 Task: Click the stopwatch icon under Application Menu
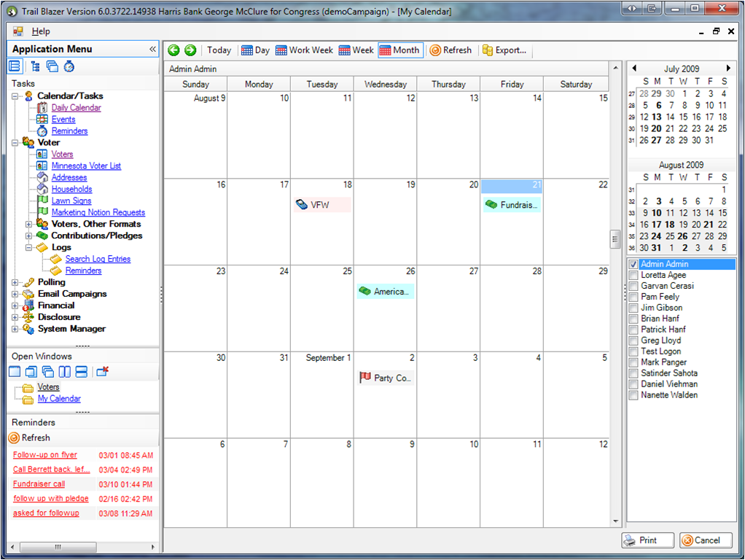(69, 66)
